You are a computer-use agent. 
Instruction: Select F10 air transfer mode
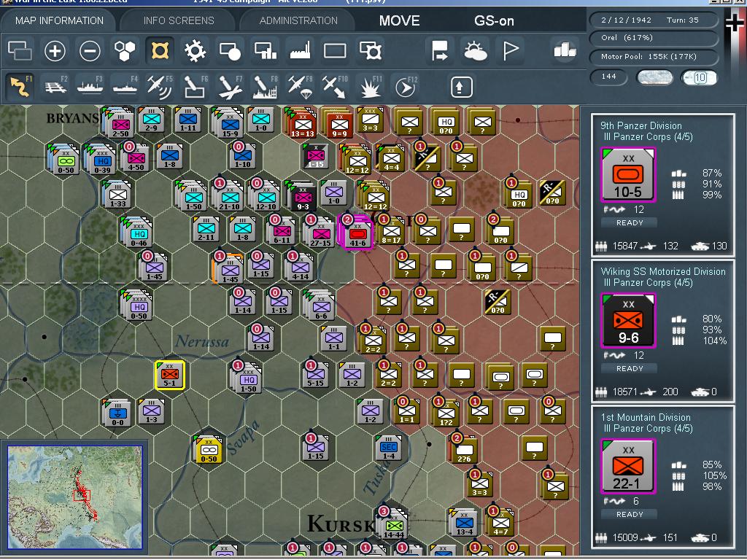tap(335, 86)
